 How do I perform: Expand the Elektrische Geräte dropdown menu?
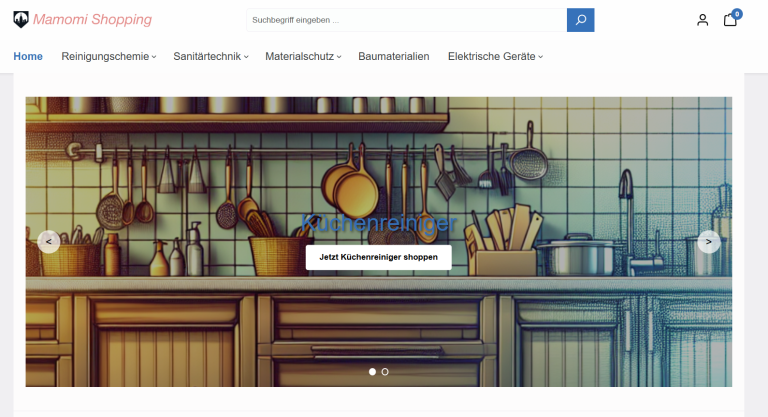(x=495, y=56)
